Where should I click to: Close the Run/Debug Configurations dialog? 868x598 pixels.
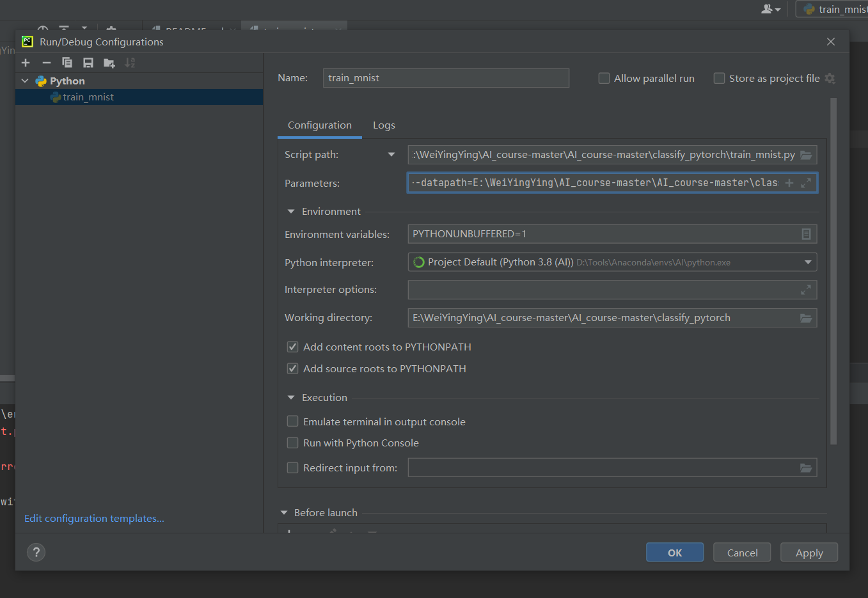[x=831, y=42]
